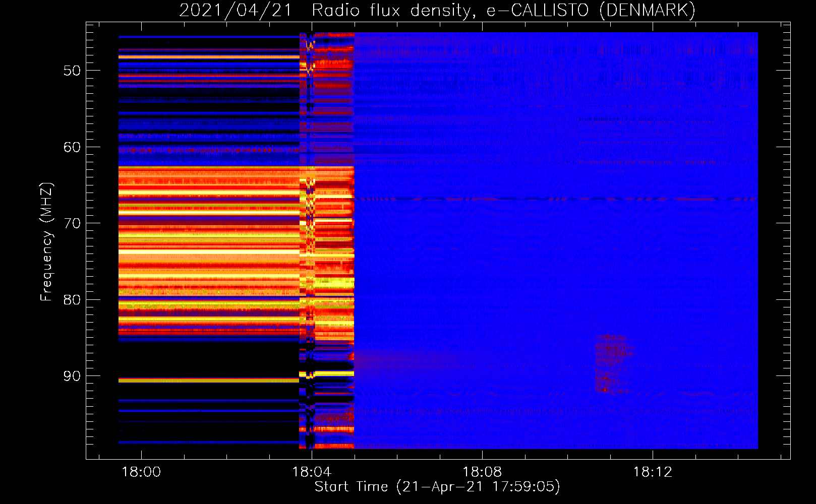Screen dimensions: 816x504
Task: Click the "50" frequency tick label
Action: pos(72,71)
